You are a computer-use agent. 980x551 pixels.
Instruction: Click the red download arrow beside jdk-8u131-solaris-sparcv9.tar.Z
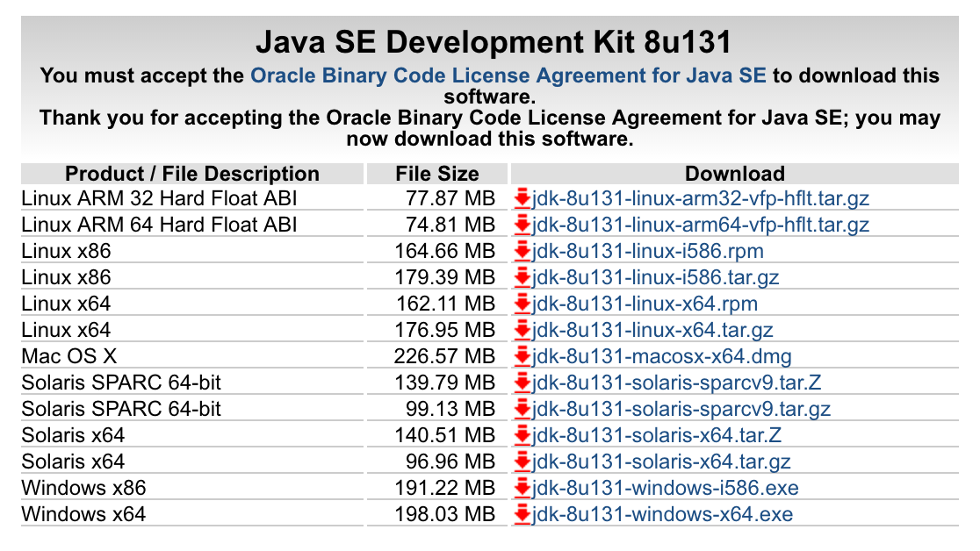522,383
